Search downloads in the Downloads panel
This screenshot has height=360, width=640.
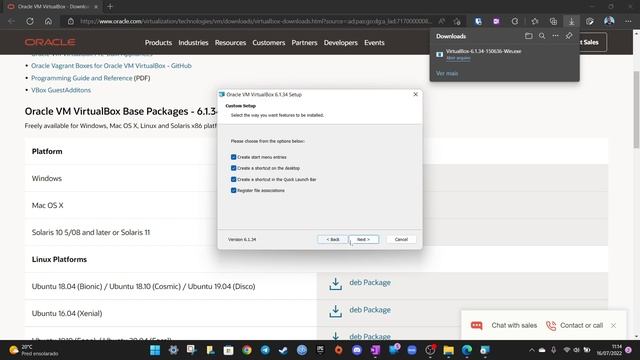pos(542,36)
